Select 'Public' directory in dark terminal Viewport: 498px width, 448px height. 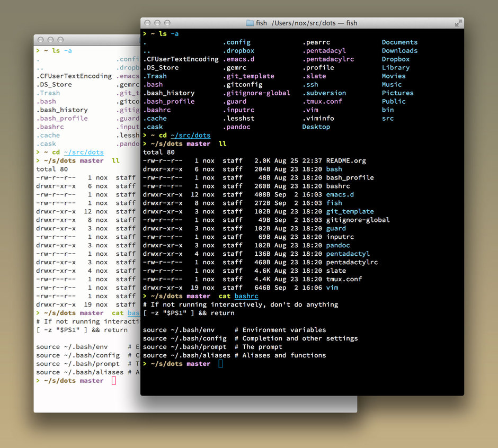(x=394, y=102)
